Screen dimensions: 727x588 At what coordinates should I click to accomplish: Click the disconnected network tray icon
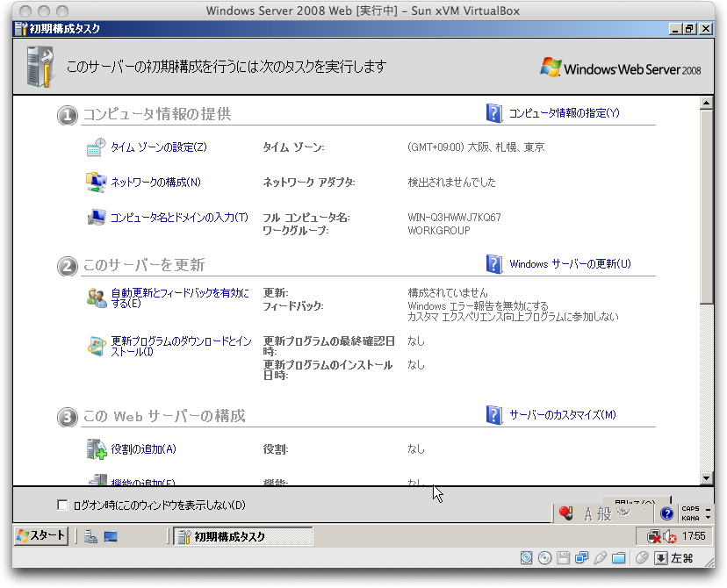(654, 536)
